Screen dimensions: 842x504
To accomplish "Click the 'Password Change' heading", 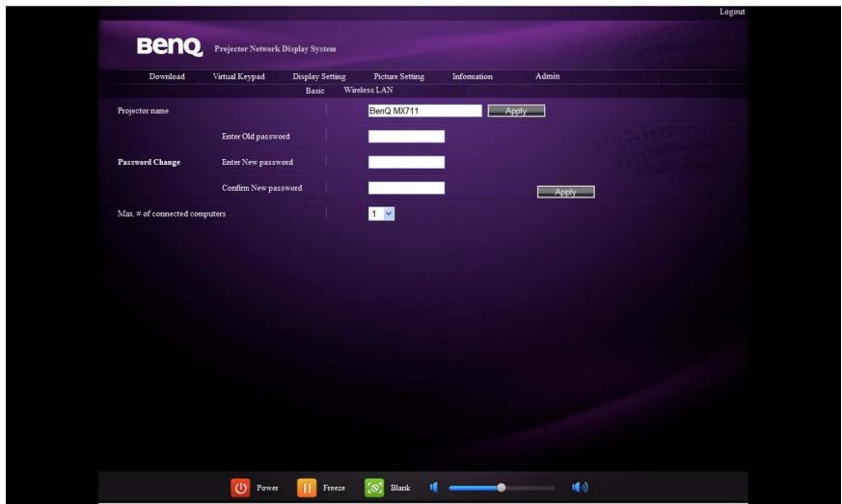I will 149,162.
